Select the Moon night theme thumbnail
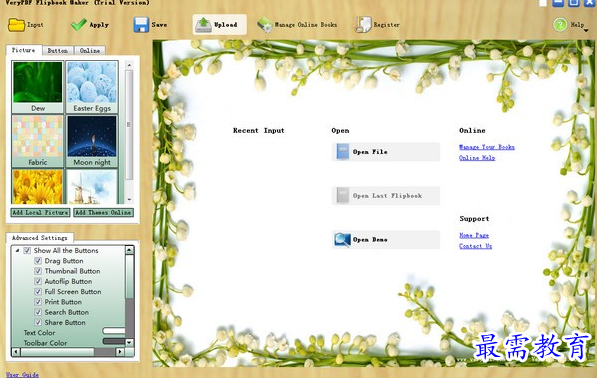Viewport: 597px width, 378px height. (92, 141)
